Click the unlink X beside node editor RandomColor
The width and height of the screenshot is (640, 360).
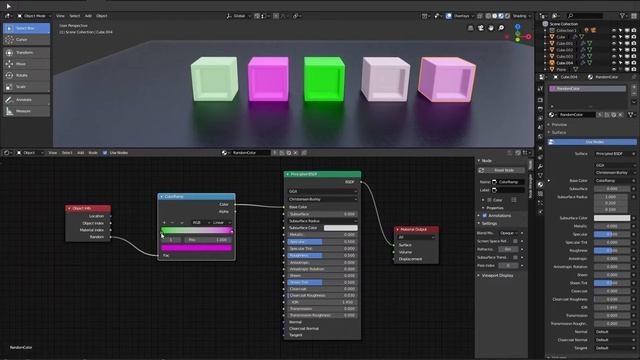(296, 153)
